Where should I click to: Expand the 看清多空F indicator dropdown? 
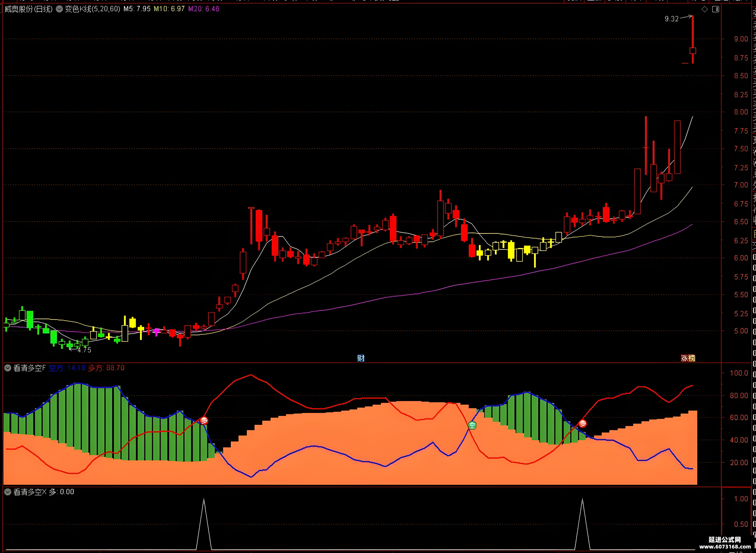click(8, 368)
